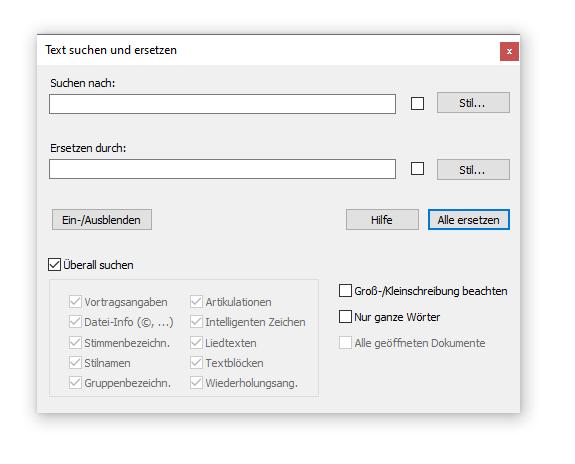
Task: Toggle the Stimmenbezeichn. checkbox
Action: pos(75,343)
